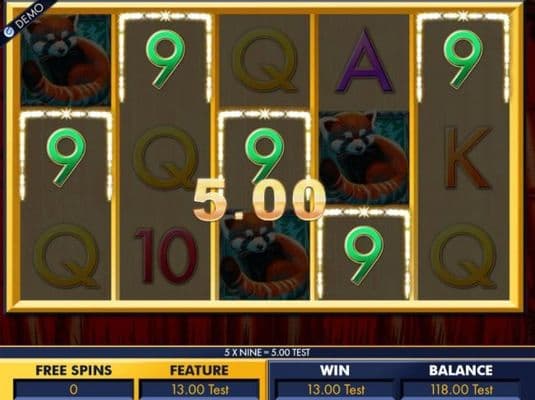This screenshot has width=535, height=400.
Task: Click the Balance 118.00 Test value box
Action: [x=461, y=389]
